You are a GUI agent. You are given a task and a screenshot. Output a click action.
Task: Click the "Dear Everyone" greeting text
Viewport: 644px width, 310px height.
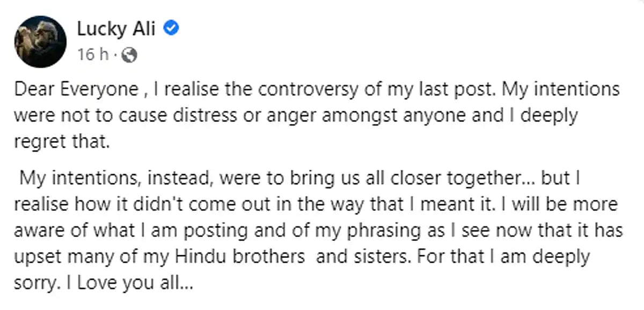pos(76,89)
